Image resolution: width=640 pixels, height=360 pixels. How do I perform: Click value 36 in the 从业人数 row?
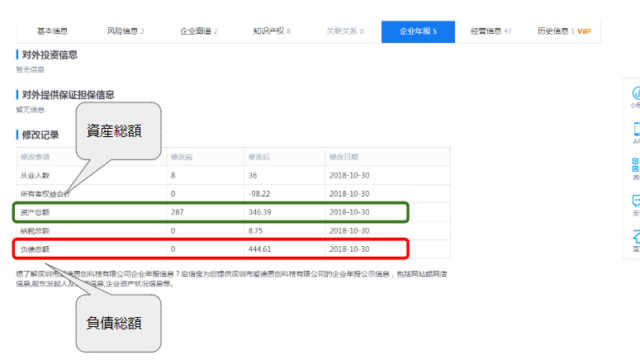click(x=253, y=176)
